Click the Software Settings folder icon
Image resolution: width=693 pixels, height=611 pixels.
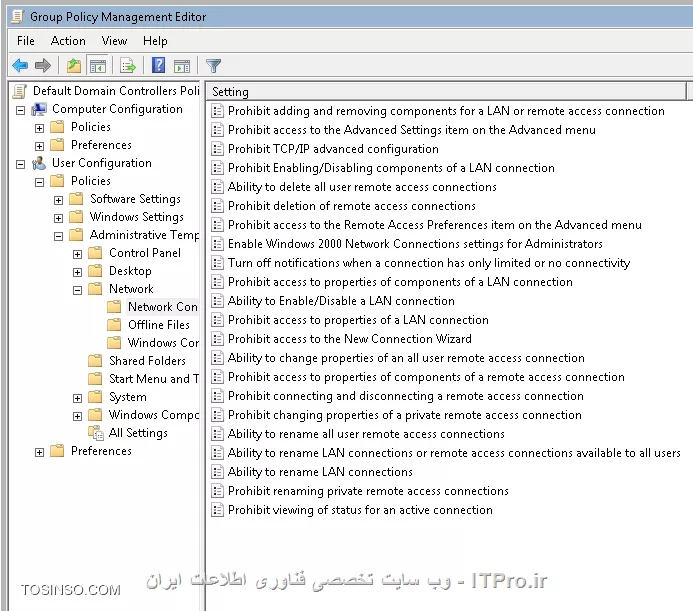click(76, 199)
